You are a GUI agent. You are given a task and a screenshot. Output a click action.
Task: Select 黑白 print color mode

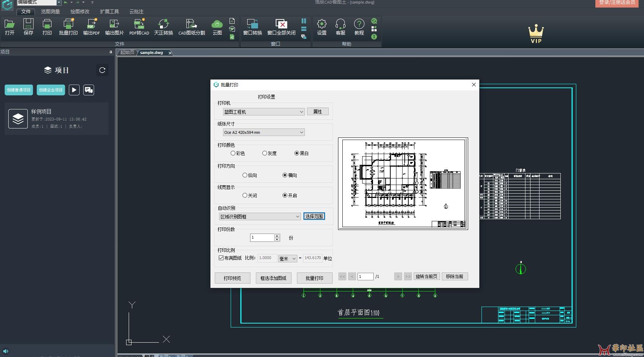(x=297, y=153)
